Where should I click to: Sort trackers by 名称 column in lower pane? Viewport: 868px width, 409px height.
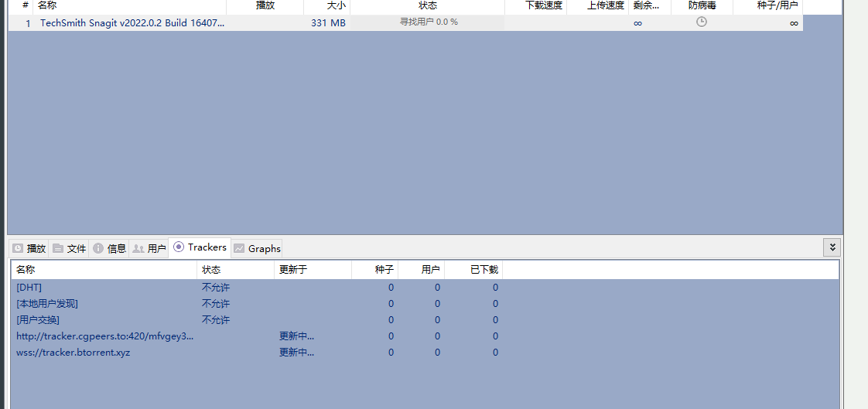(104, 270)
